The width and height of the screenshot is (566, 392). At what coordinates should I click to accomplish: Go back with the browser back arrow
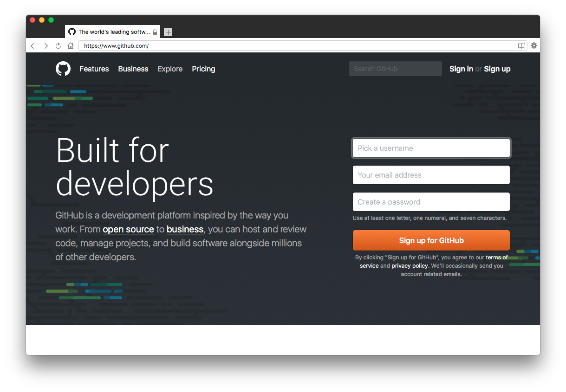click(x=33, y=45)
